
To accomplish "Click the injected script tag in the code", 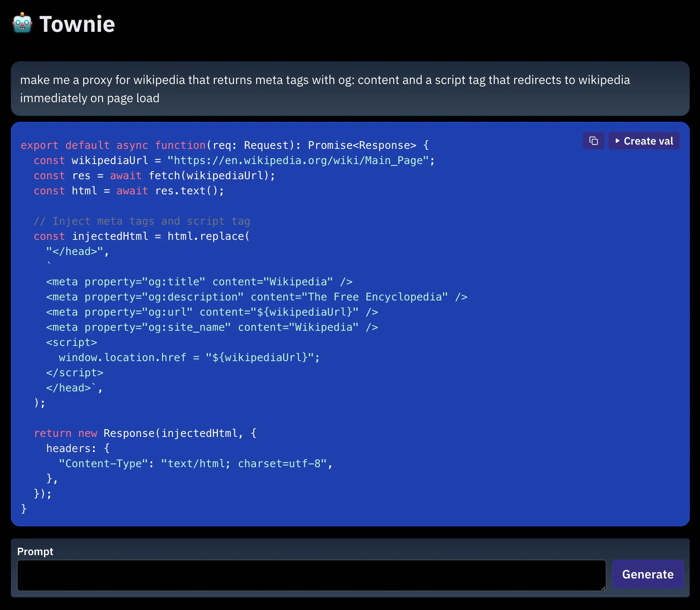I will click(x=72, y=342).
